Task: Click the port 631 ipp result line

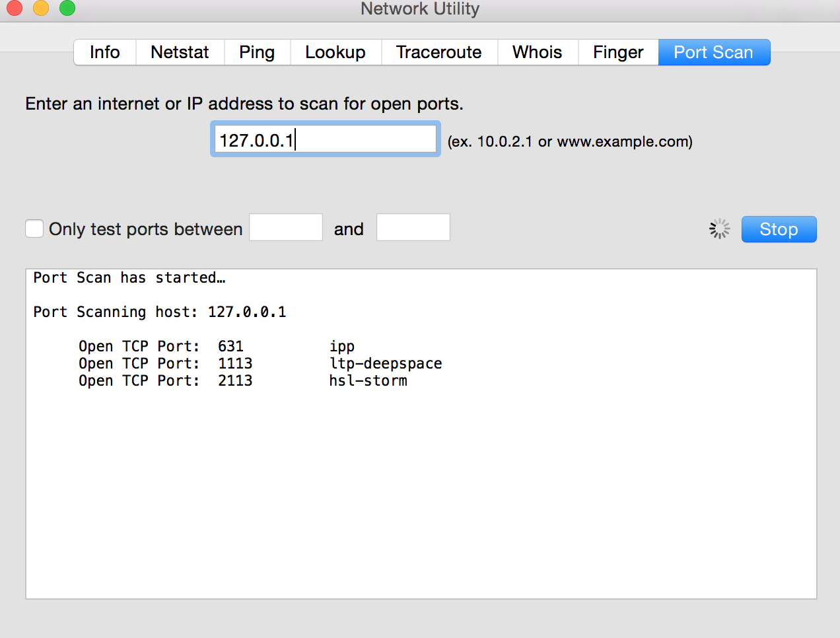Action: 217,346
